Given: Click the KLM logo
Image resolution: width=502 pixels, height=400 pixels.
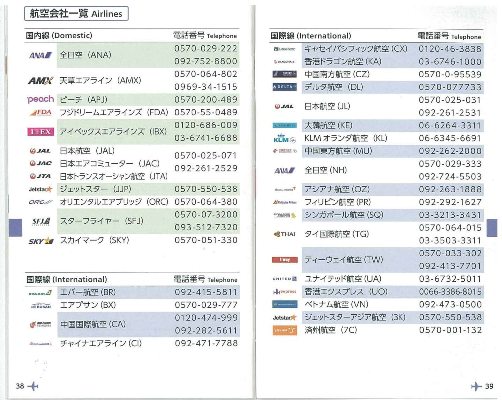Looking at the screenshot, I should tap(284, 138).
